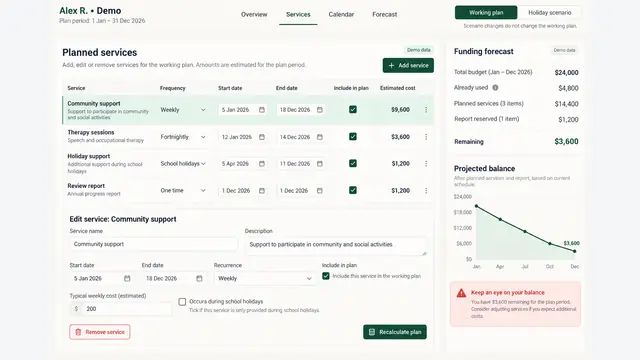
Task: Open Weekly frequency dropdown for Community support
Action: coord(183,110)
